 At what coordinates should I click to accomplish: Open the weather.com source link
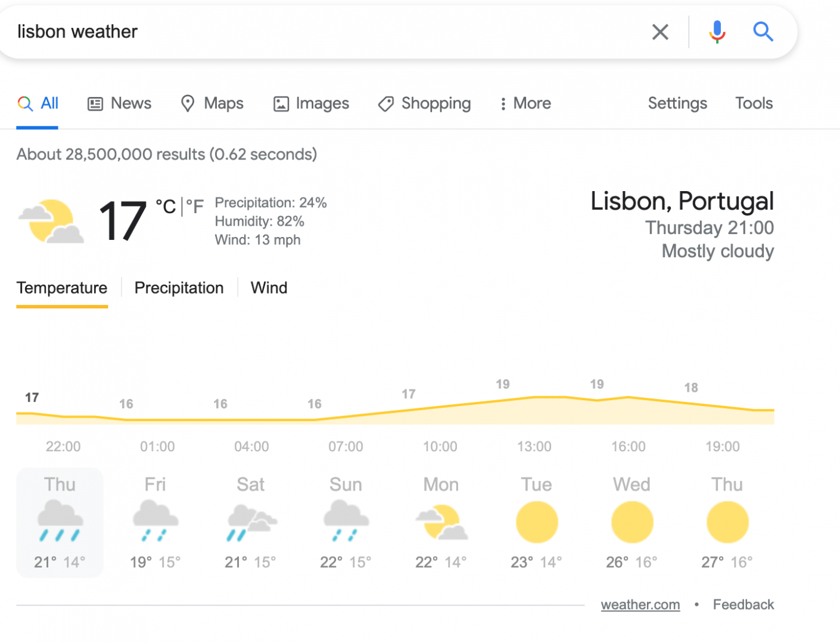click(640, 605)
